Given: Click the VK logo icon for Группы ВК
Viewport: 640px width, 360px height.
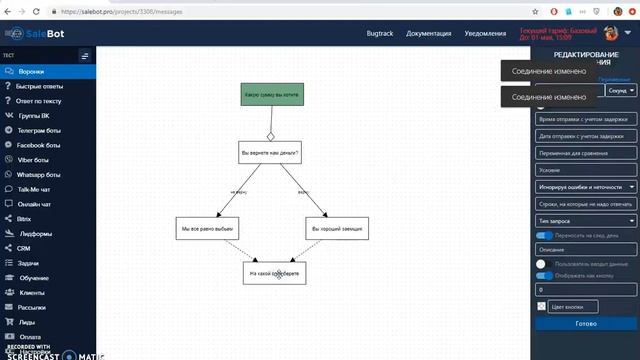Looking at the screenshot, I should 9,116.
